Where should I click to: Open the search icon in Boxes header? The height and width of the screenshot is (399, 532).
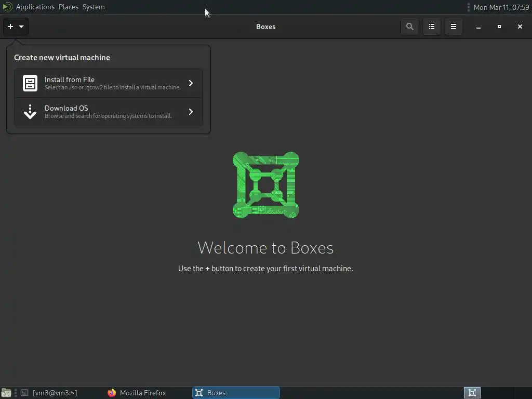(x=409, y=26)
